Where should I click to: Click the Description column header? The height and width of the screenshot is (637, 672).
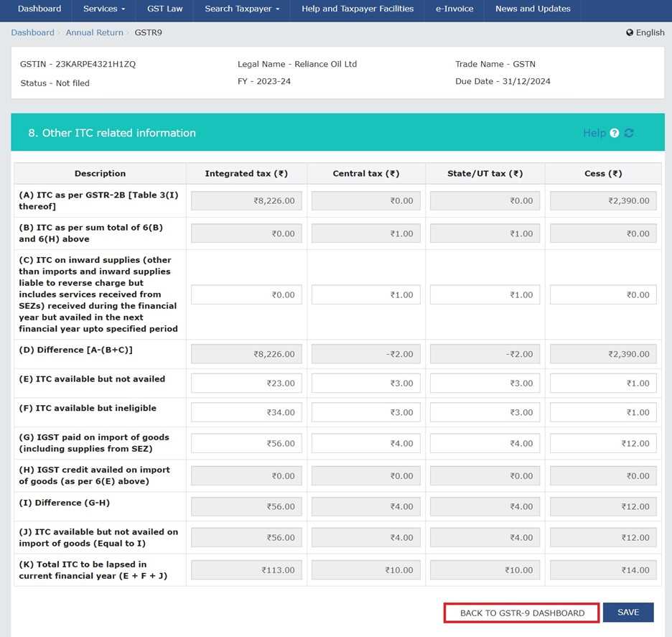pyautogui.click(x=100, y=174)
